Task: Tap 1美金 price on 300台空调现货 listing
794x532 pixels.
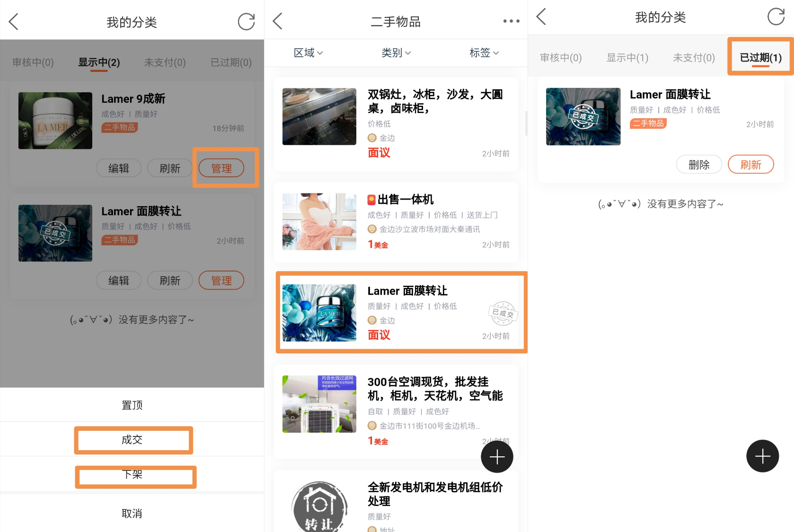Action: 378,441
